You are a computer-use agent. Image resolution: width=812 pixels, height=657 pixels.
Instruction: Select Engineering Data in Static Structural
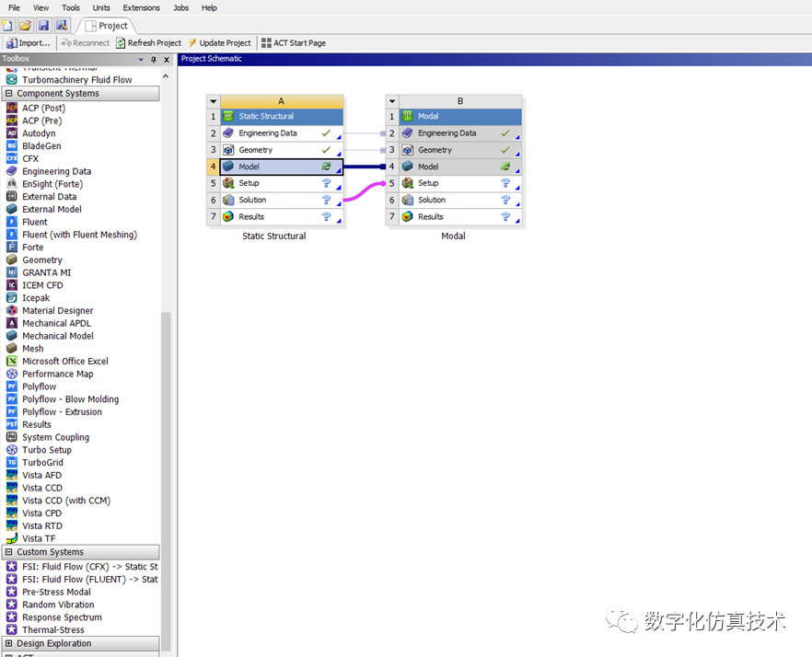coord(282,133)
